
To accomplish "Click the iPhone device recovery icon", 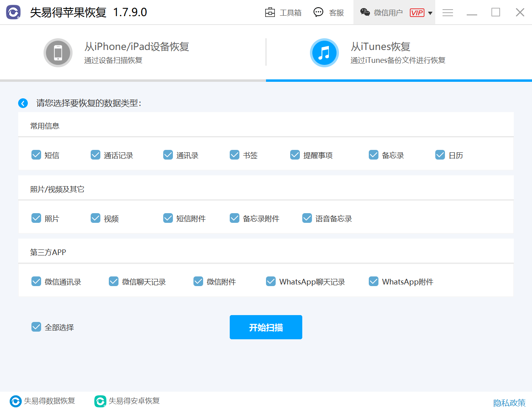I will (58, 53).
